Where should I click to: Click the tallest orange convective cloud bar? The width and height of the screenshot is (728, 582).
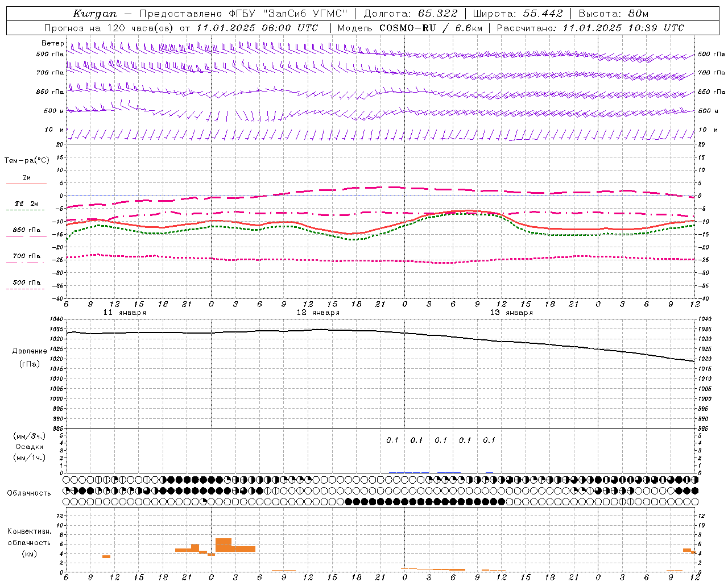click(224, 544)
